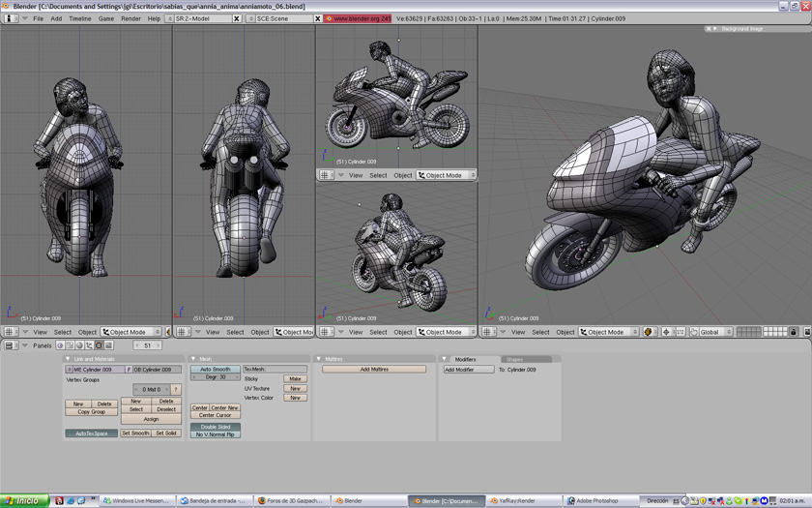Disable AutoTexSpace option

click(x=91, y=433)
